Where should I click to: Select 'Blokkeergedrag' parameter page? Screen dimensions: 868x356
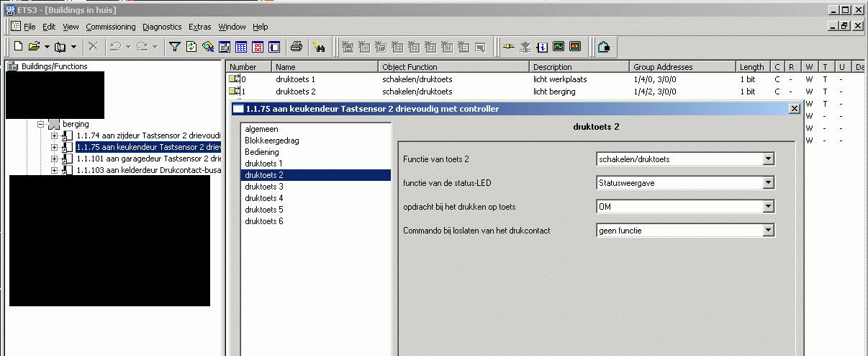pyautogui.click(x=271, y=141)
